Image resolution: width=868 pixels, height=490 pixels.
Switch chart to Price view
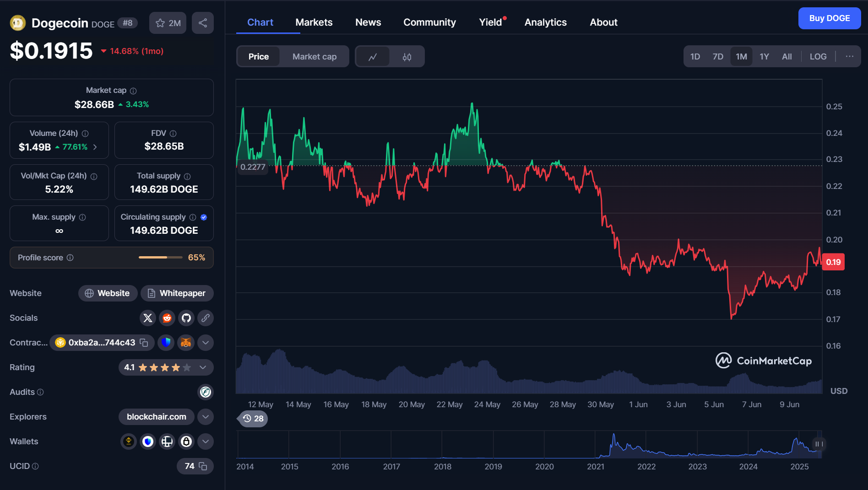pos(259,57)
